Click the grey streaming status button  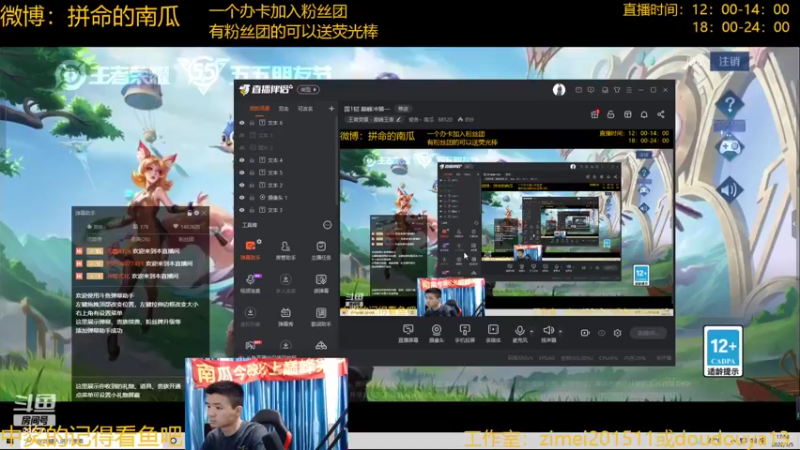tap(648, 333)
